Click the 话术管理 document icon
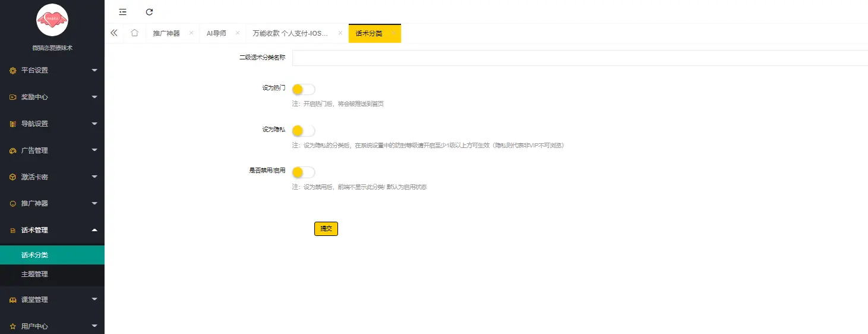The height and width of the screenshot is (334, 868). click(x=12, y=231)
